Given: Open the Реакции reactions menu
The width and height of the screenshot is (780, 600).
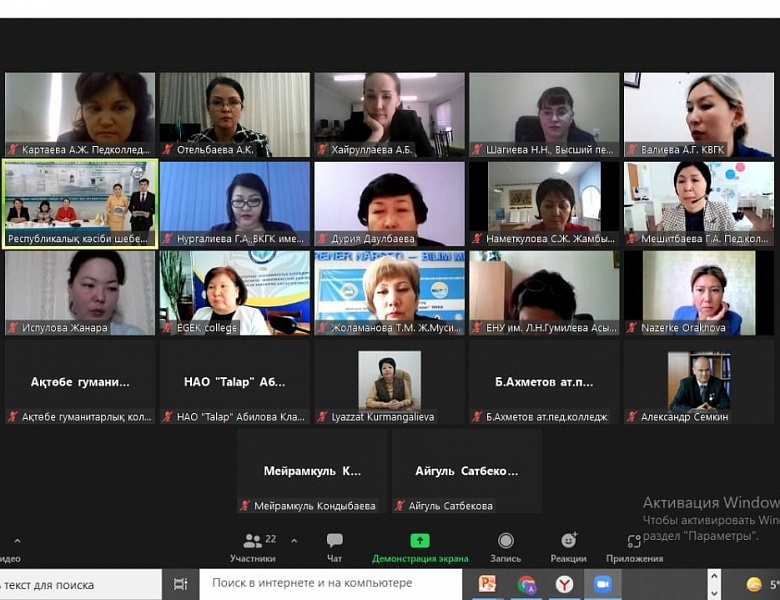Looking at the screenshot, I should [x=568, y=546].
